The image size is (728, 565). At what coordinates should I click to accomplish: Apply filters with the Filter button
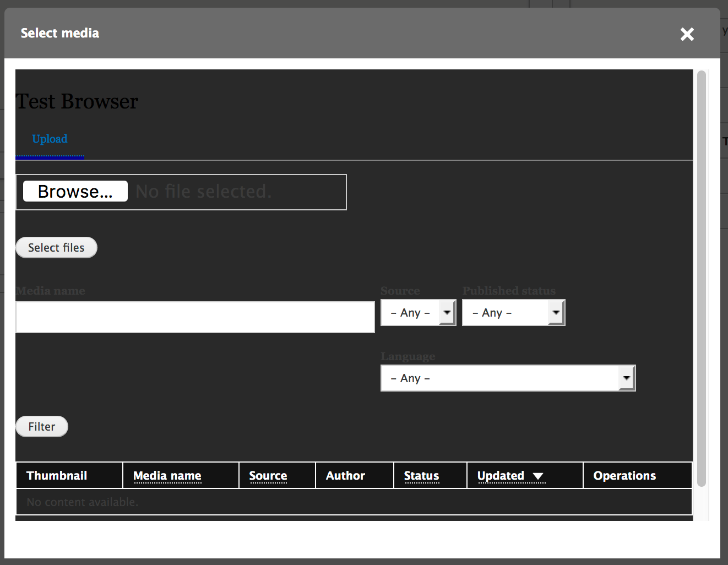tap(42, 427)
